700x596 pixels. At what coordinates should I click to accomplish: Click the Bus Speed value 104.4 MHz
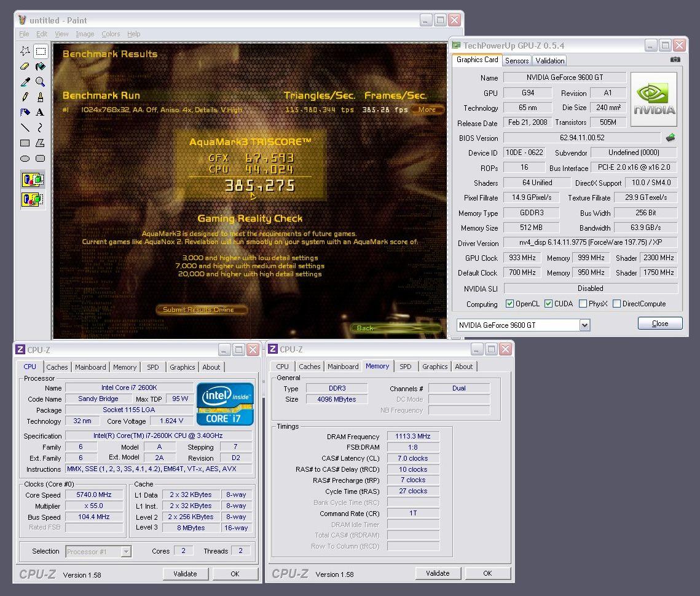pos(94,517)
